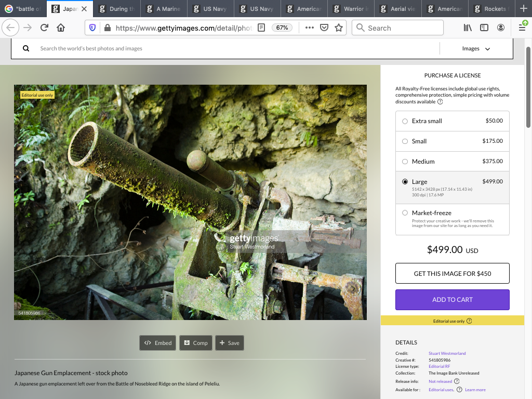The image size is (532, 399).
Task: Go to the Firefox home page icon
Action: 61,28
